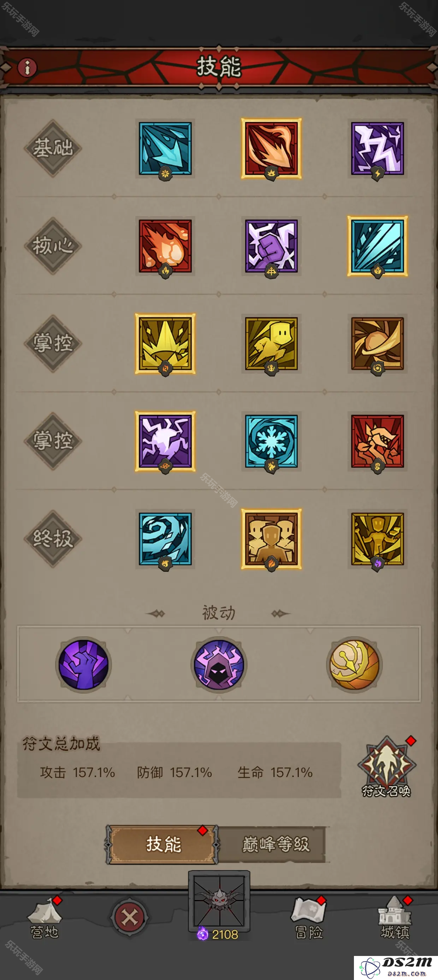The height and width of the screenshot is (980, 438).
Task: Select the 技能 tab
Action: 163,844
